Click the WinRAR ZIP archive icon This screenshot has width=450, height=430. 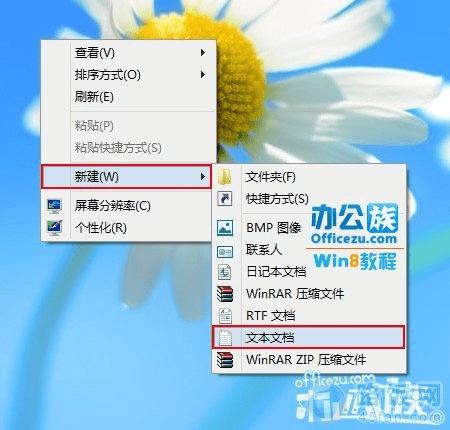point(225,360)
